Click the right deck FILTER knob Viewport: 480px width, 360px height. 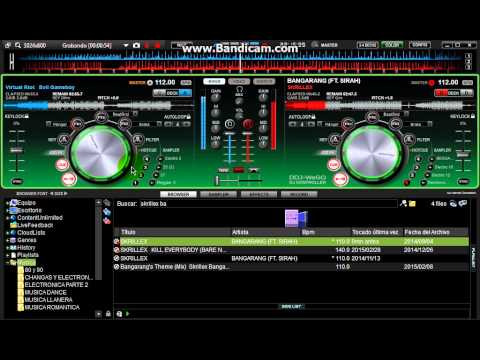[409, 139]
